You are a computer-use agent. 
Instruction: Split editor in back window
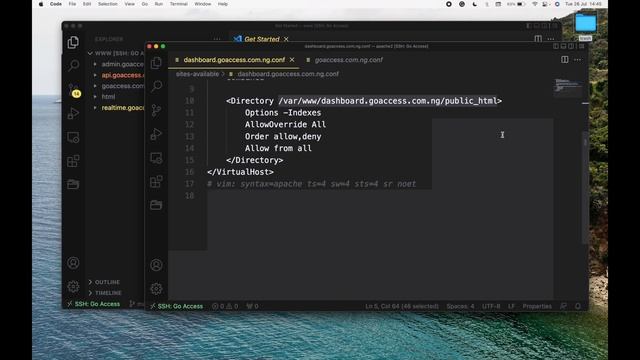[x=538, y=39]
